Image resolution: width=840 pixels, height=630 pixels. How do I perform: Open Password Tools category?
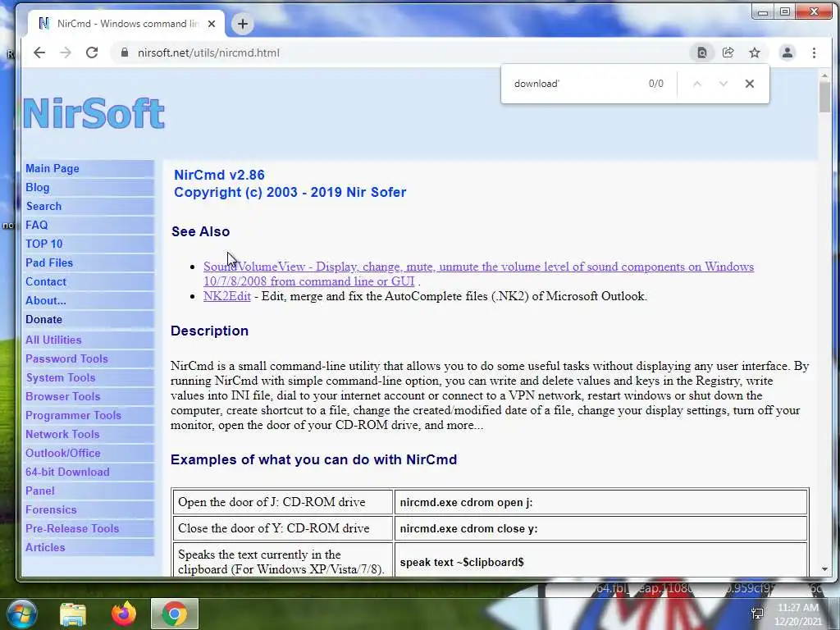66,358
